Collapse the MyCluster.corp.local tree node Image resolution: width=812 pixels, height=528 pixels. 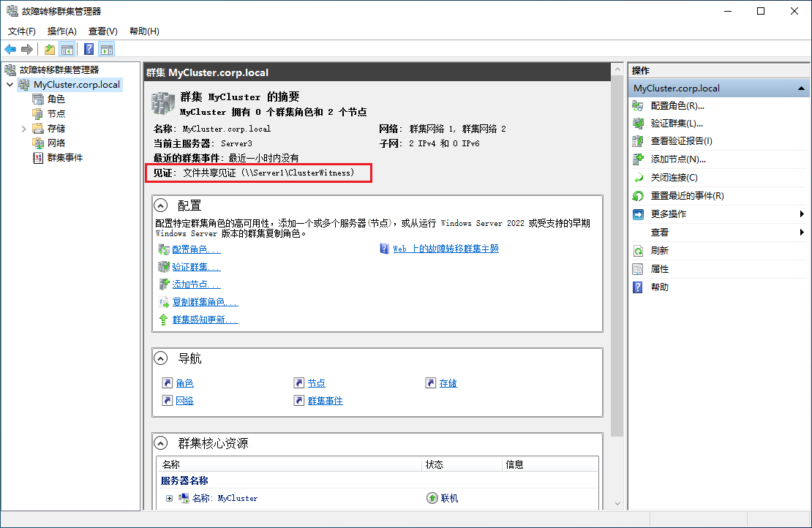pos(10,84)
